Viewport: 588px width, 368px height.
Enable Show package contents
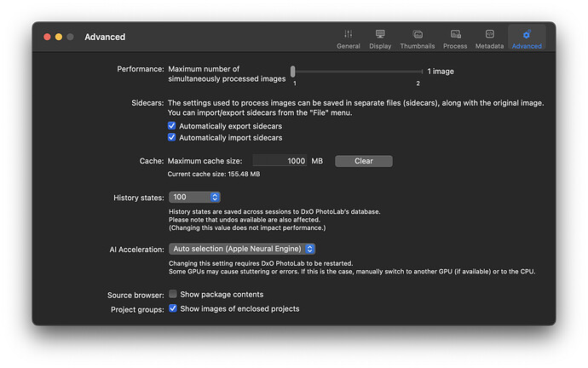[x=173, y=294]
